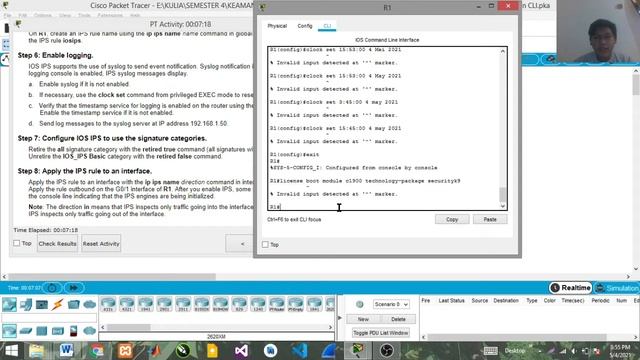Click the green PDU scenario info icon

[x=360, y=304]
